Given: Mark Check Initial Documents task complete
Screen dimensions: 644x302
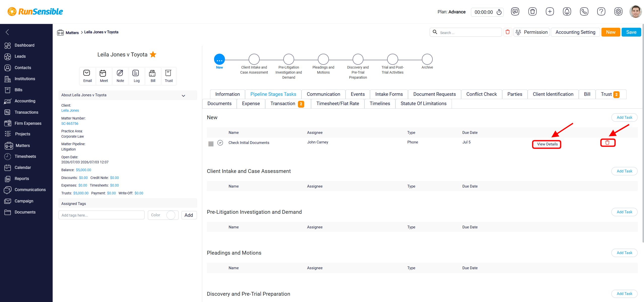Looking at the screenshot, I should click(220, 143).
